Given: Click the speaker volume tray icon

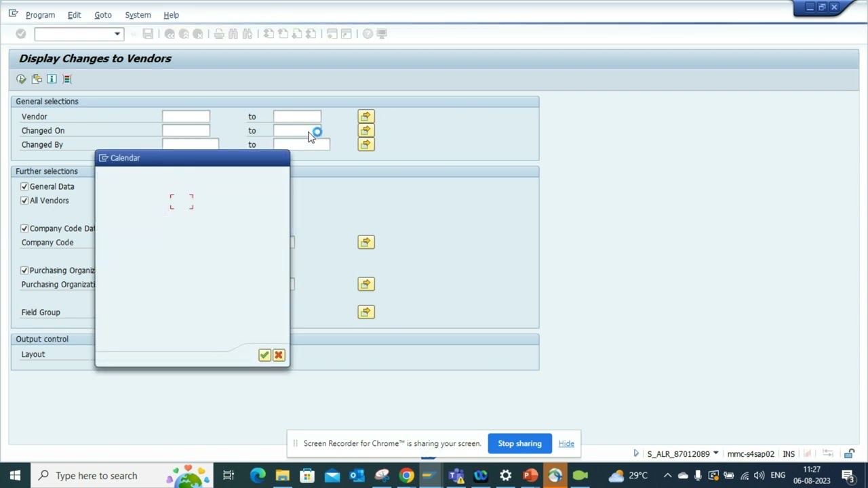Looking at the screenshot, I should tap(759, 475).
